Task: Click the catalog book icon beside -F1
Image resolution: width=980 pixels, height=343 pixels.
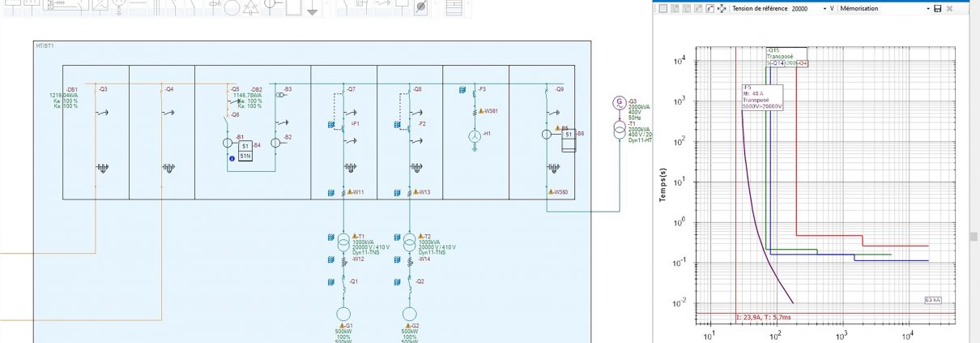Action: point(331,125)
